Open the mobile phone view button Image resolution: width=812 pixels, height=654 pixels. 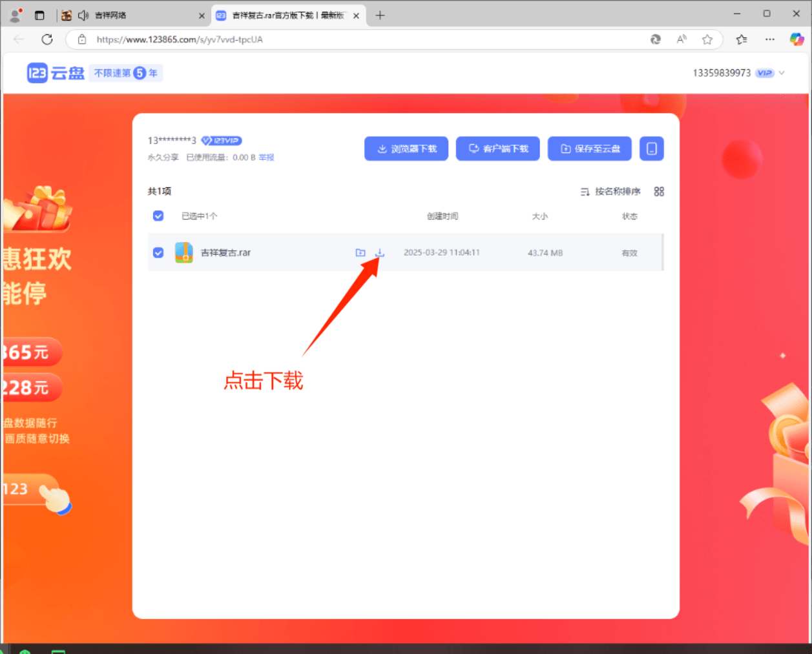(652, 148)
